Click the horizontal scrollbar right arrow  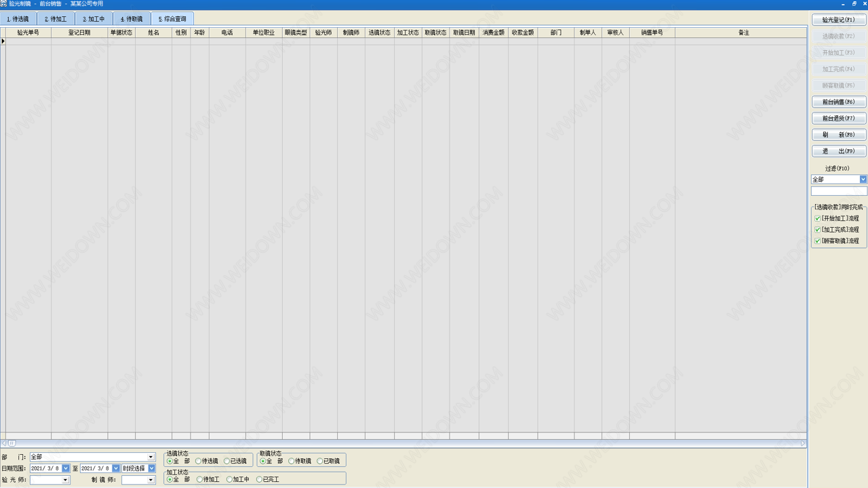point(803,443)
